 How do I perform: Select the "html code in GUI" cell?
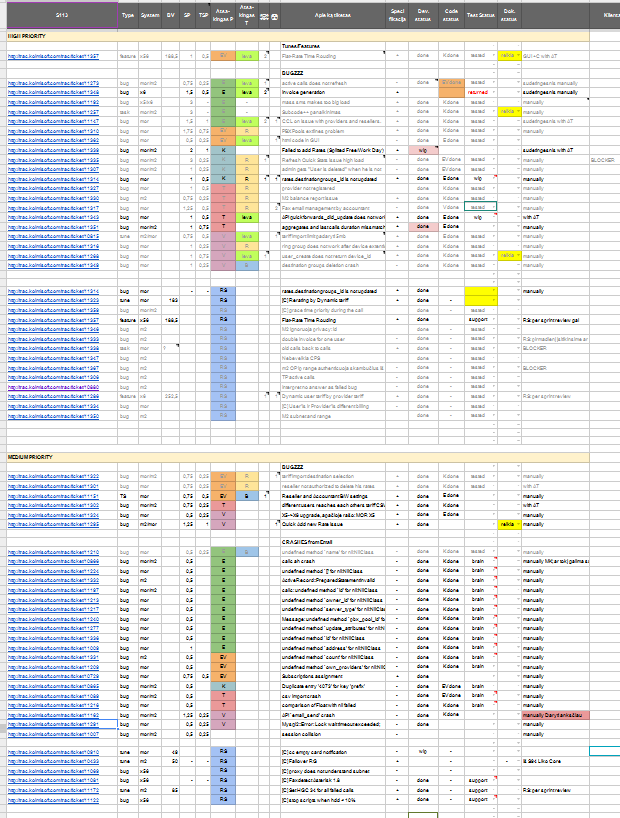pos(333,140)
